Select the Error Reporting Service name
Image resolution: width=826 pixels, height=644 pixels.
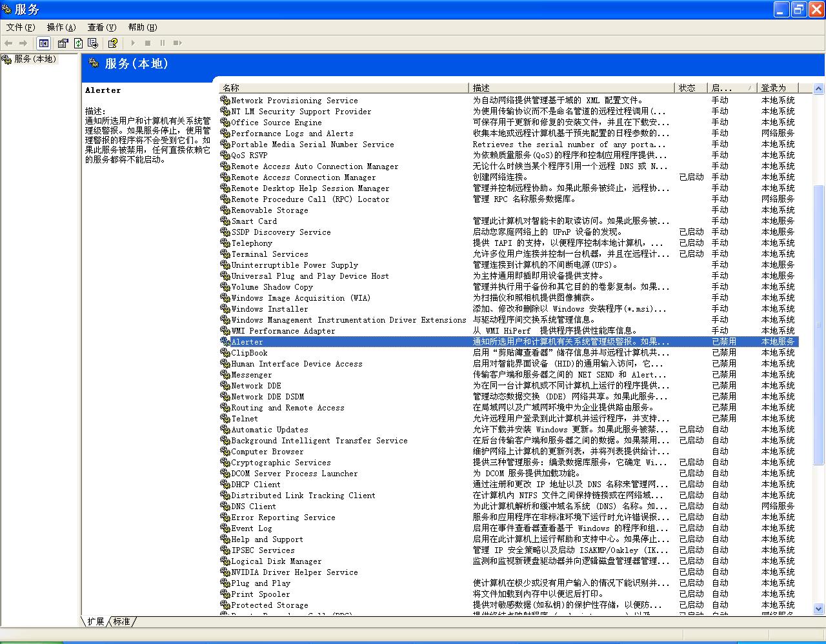(283, 518)
